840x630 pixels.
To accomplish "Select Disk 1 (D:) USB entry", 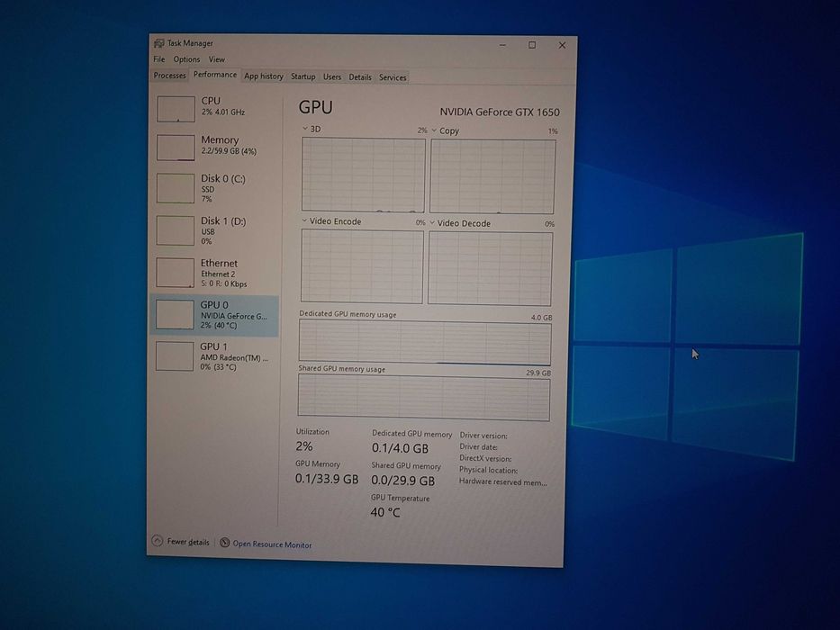I will tap(214, 230).
